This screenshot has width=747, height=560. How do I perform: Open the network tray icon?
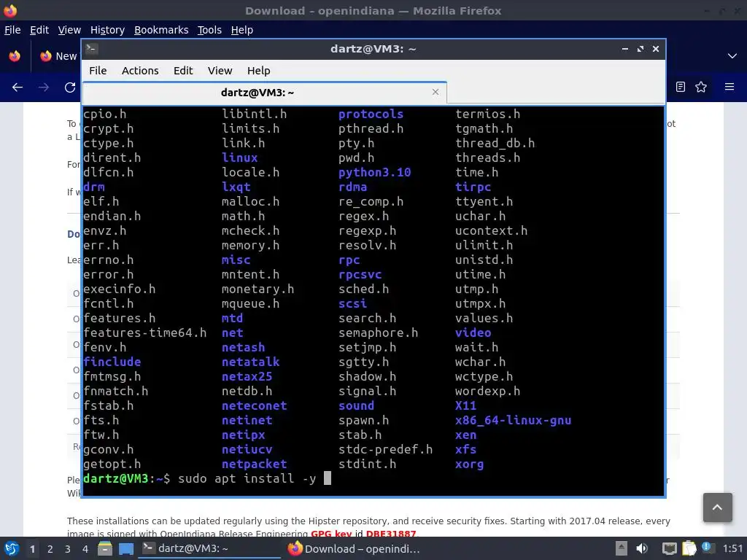pos(670,548)
